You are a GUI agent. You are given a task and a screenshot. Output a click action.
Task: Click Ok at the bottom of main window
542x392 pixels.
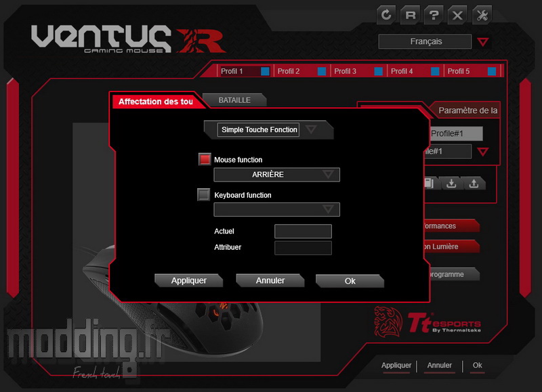(478, 366)
